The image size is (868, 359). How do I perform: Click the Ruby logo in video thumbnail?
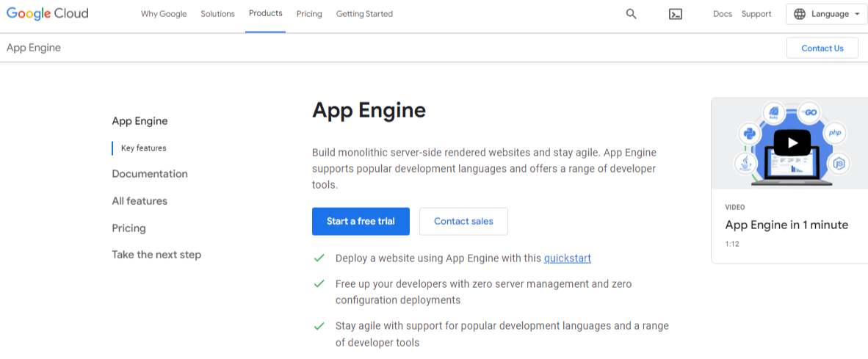pyautogui.click(x=774, y=112)
